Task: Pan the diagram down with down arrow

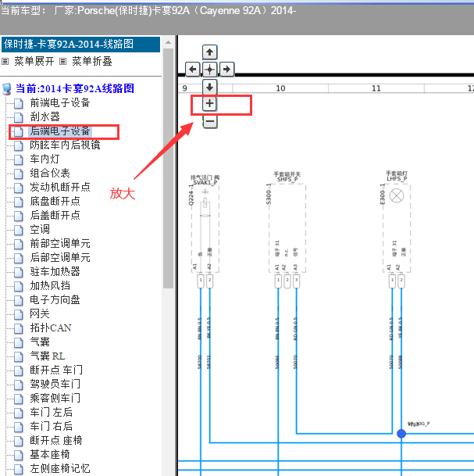Action: pos(209,88)
